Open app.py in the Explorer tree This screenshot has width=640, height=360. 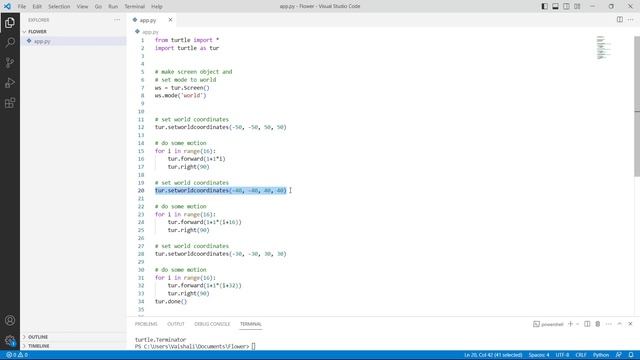coord(73,41)
